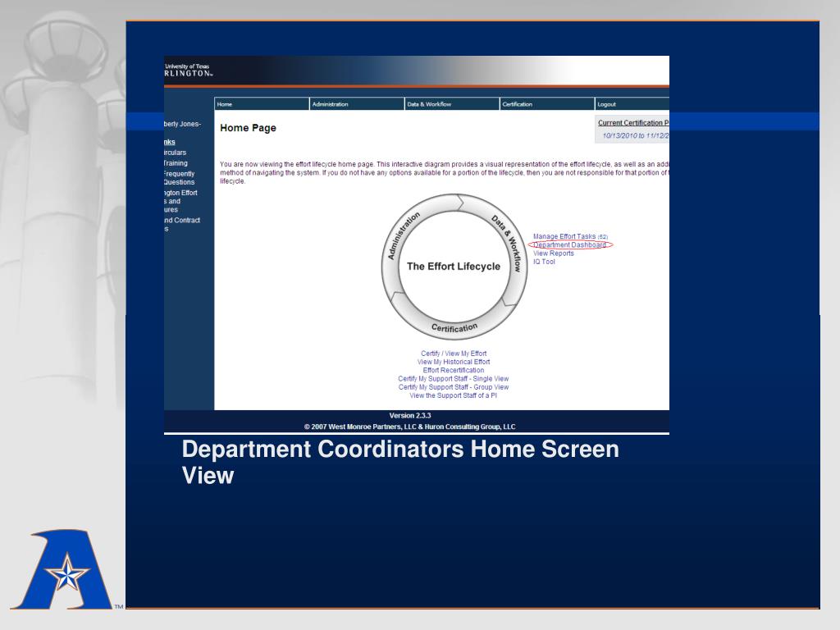Open the Circulars sidebar link
840x630 pixels.
(x=176, y=153)
